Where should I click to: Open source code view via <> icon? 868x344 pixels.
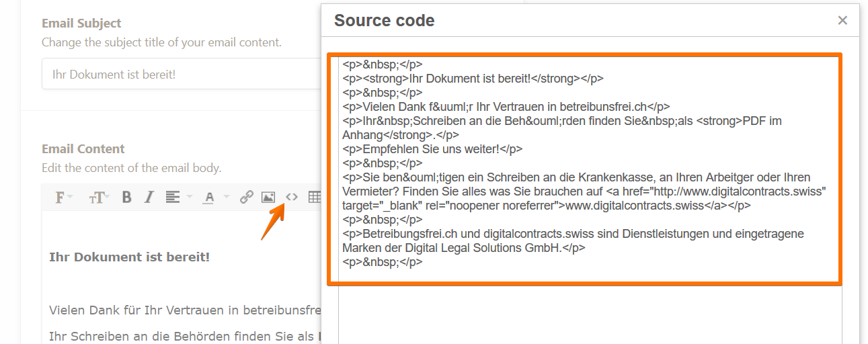point(291,198)
